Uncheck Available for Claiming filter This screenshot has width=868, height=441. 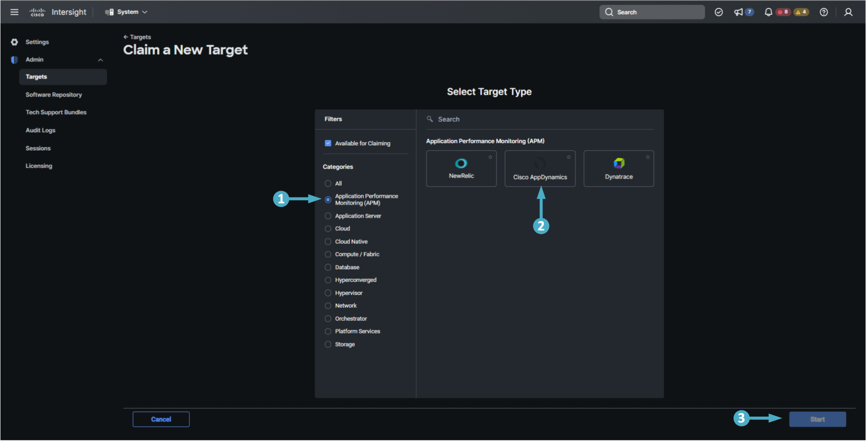click(328, 143)
